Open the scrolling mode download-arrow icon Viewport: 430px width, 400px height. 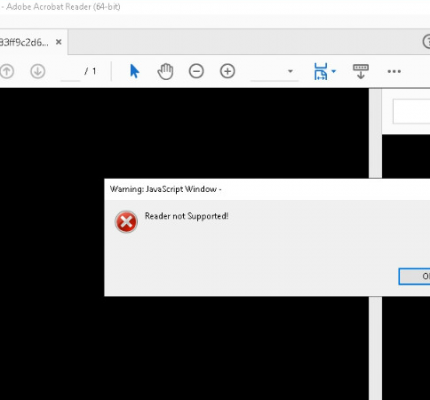tap(361, 71)
